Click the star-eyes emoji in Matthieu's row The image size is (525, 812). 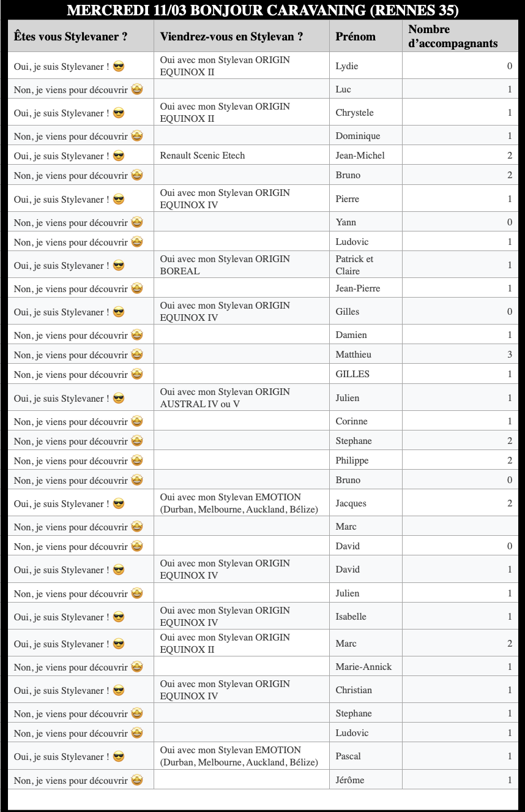(137, 355)
